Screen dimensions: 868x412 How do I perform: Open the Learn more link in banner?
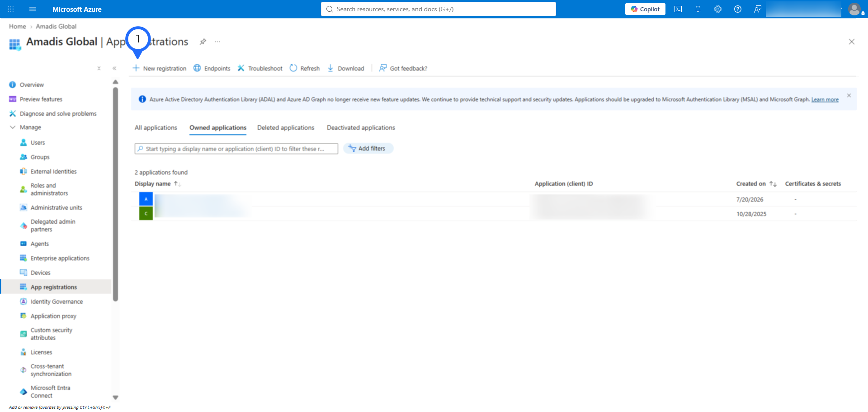tap(825, 99)
